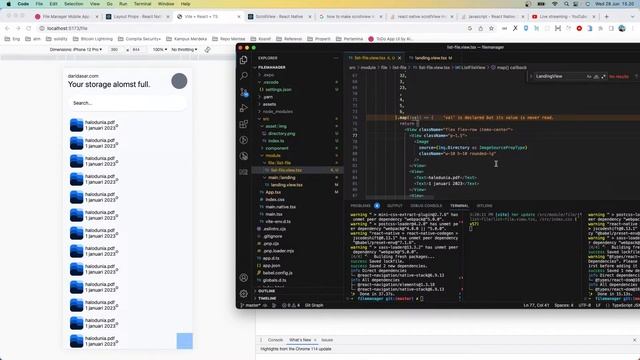The height and width of the screenshot is (360, 640).
Task: Click Ln 77 Col 41 in status bar
Action: tap(536, 305)
